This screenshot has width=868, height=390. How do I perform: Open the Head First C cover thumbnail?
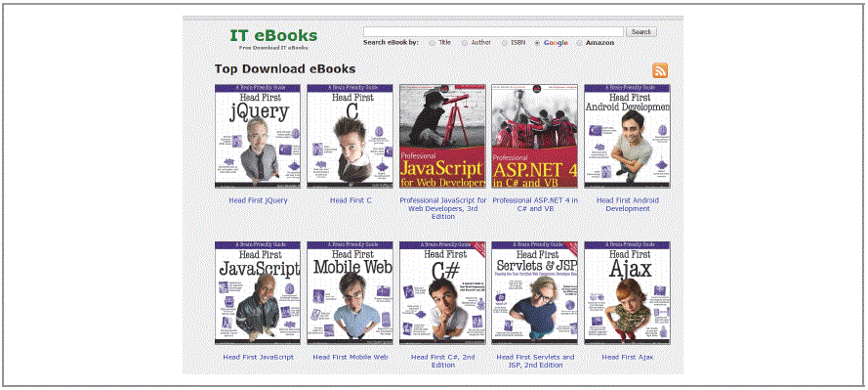tap(350, 136)
